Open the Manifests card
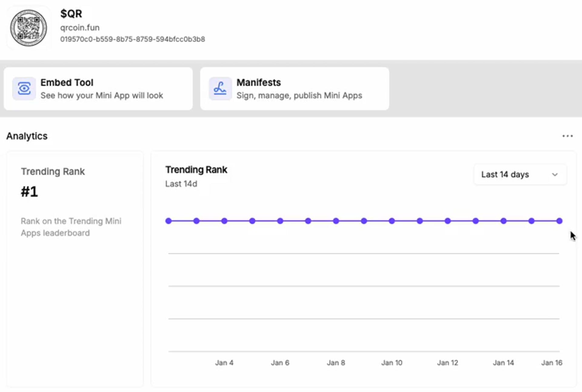The image size is (582, 392). pyautogui.click(x=294, y=88)
